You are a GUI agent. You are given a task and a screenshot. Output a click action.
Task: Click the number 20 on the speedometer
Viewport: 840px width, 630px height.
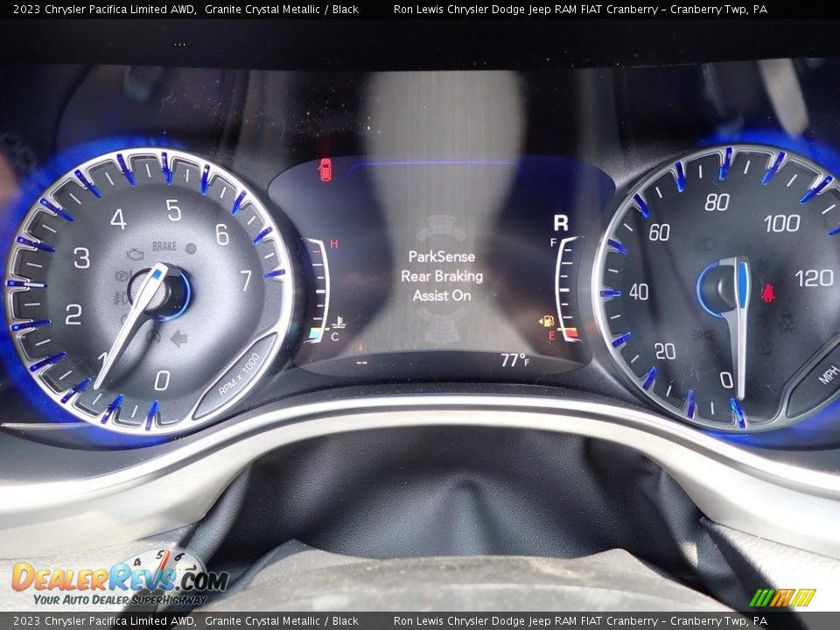665,352
